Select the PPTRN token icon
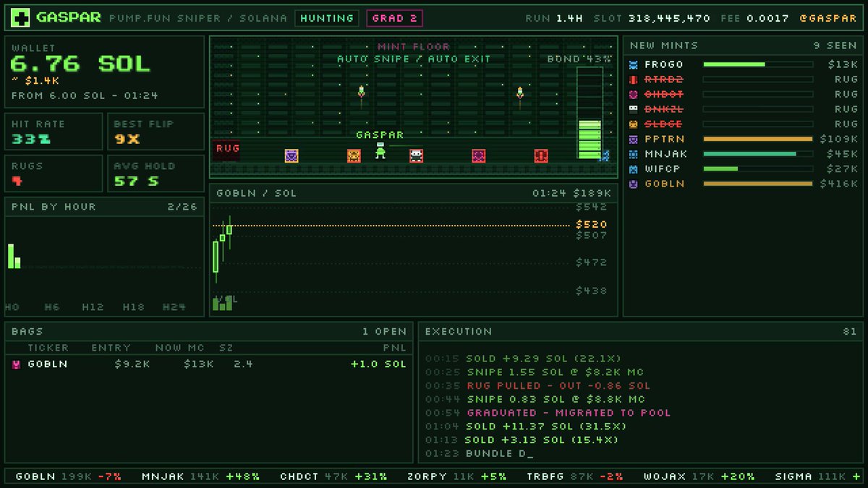Screen dimensions: 868x488 634,139
